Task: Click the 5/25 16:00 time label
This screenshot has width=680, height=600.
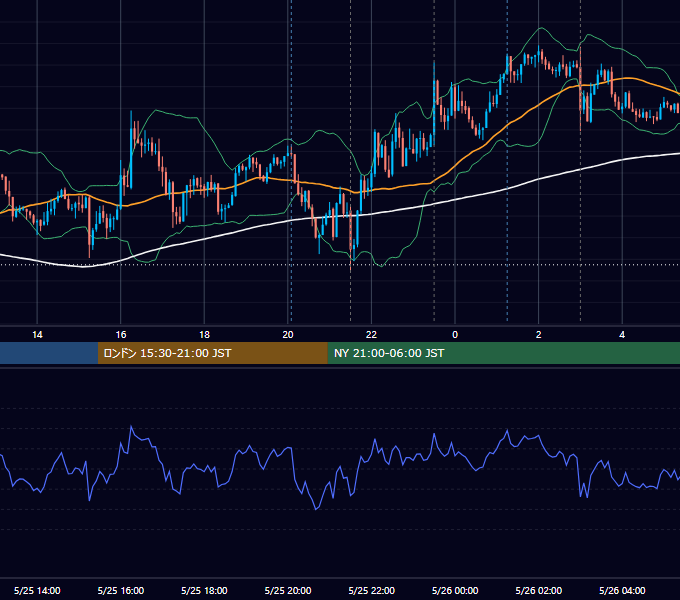Action: click(121, 590)
